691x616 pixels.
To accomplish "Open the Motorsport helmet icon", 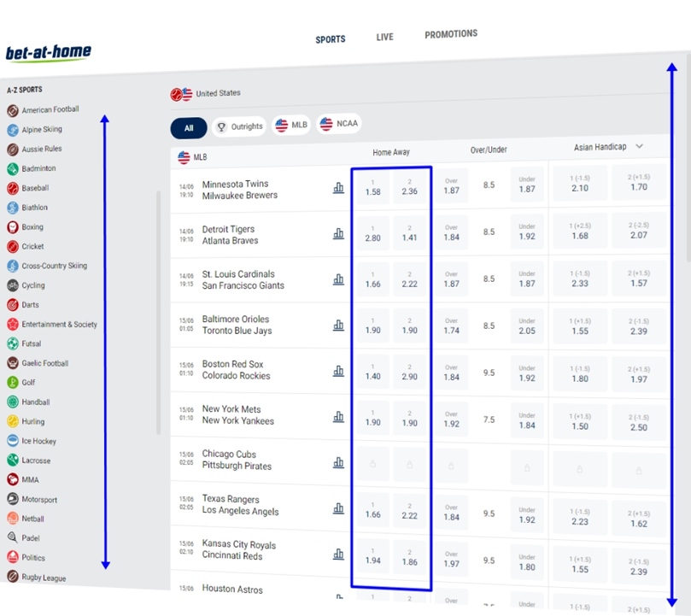I will 13,499.
